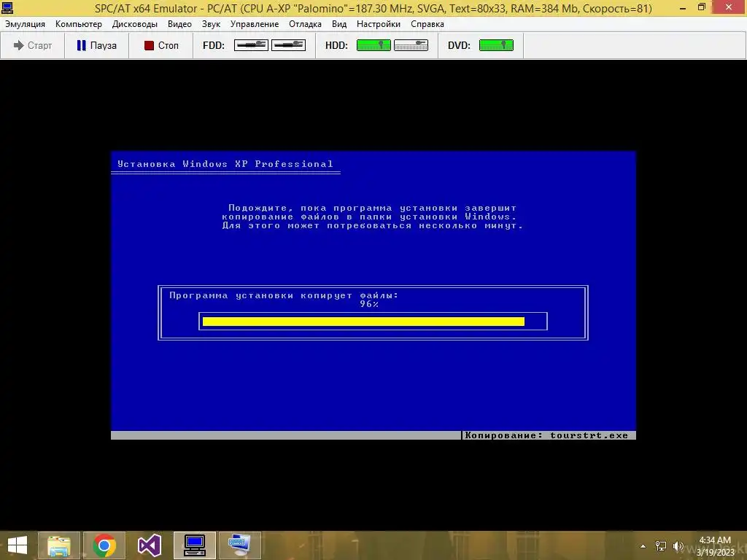Screen dimensions: 747x560
Task: Open the Справка menu
Action: pyautogui.click(x=427, y=24)
